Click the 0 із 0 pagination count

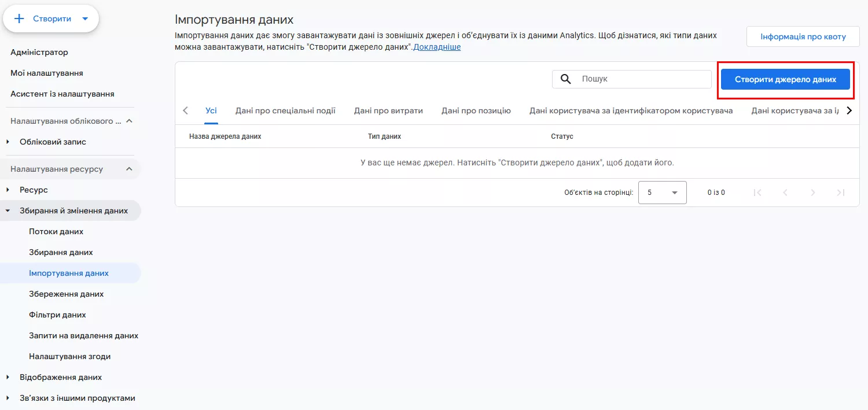[x=716, y=193]
